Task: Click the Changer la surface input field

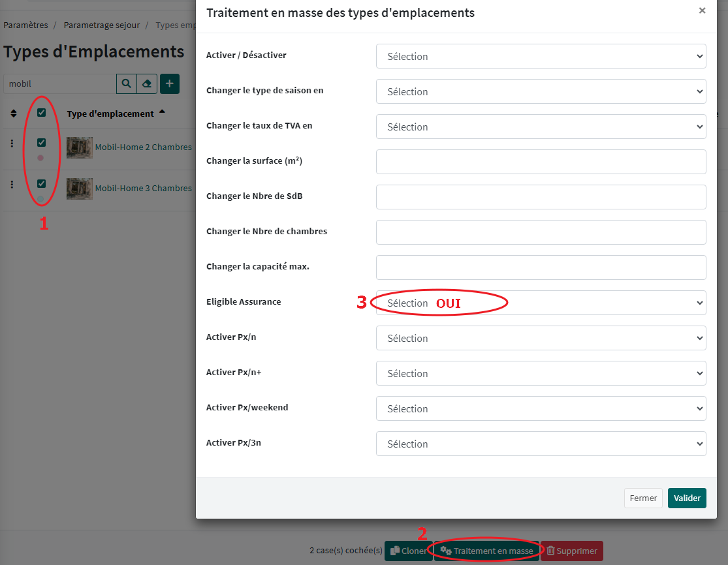Action: [541, 162]
